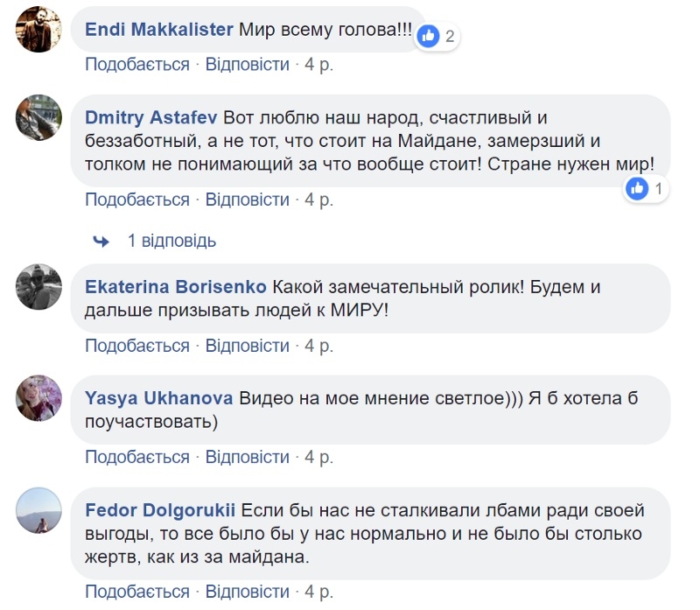Click the Fedor Dolgorukii name link
The height and width of the screenshot is (610, 700).
160,509
